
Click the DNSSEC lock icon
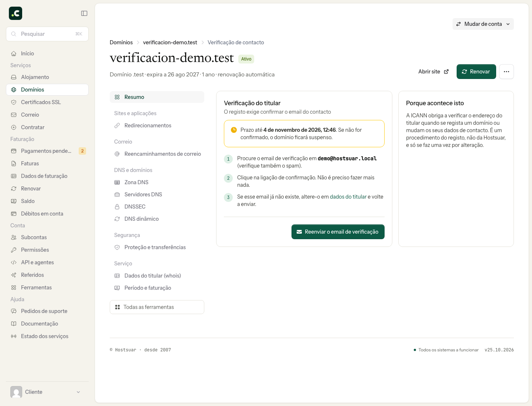(117, 207)
